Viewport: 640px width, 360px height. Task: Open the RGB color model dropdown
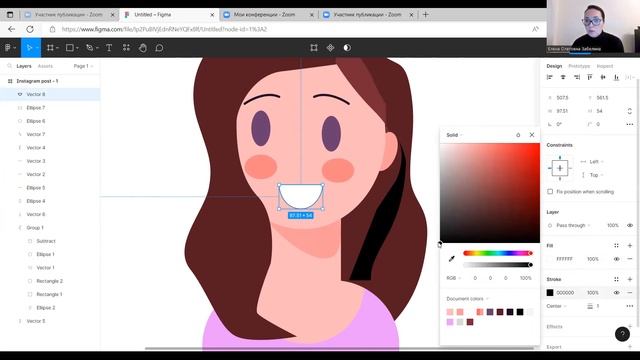(x=453, y=278)
